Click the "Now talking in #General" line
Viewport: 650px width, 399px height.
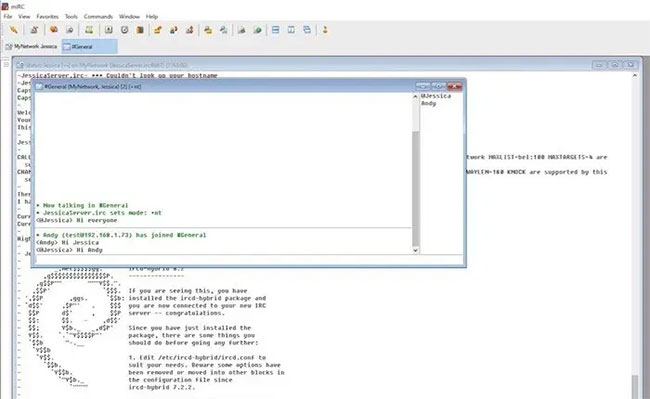coord(82,206)
